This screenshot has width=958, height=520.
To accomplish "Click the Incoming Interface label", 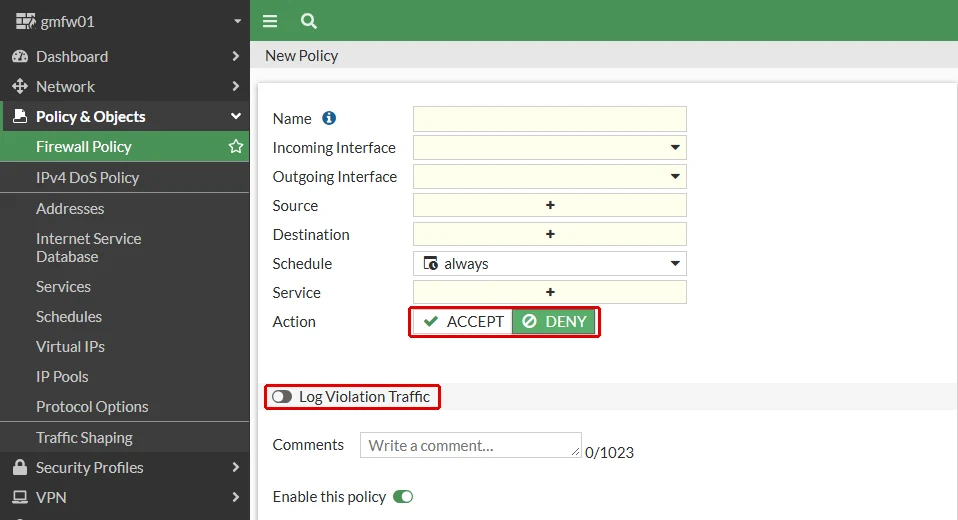I will (x=334, y=147).
